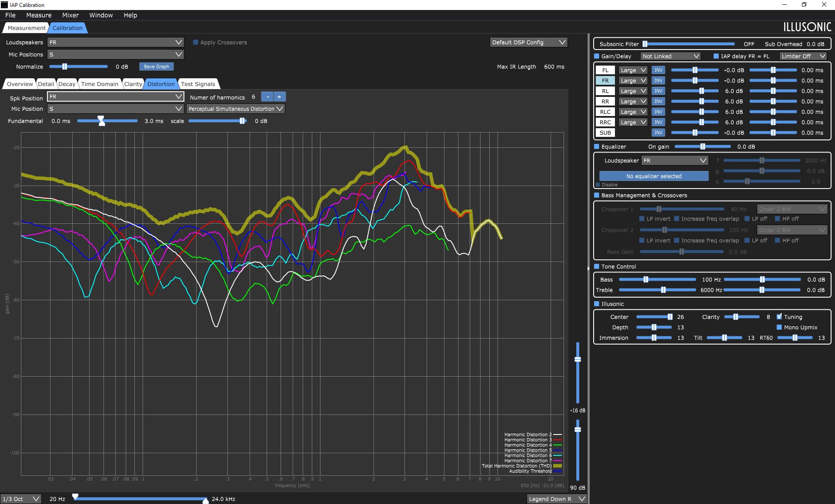Open the Default DSP Config dropdown
835x504 pixels.
(x=528, y=42)
